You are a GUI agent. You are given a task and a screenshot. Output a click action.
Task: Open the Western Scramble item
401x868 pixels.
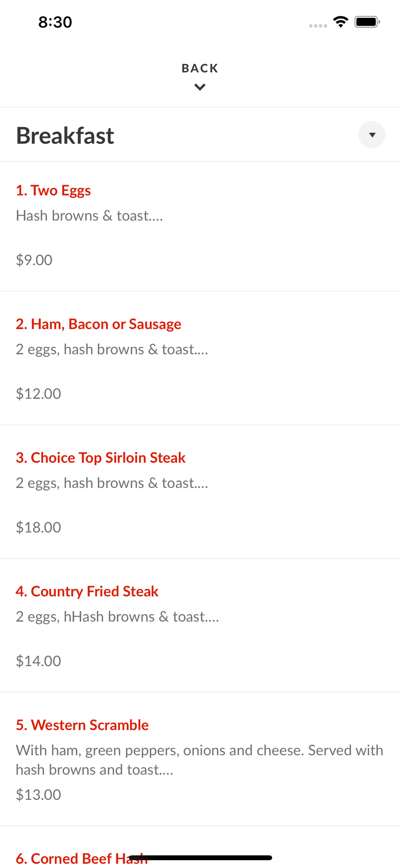82,725
